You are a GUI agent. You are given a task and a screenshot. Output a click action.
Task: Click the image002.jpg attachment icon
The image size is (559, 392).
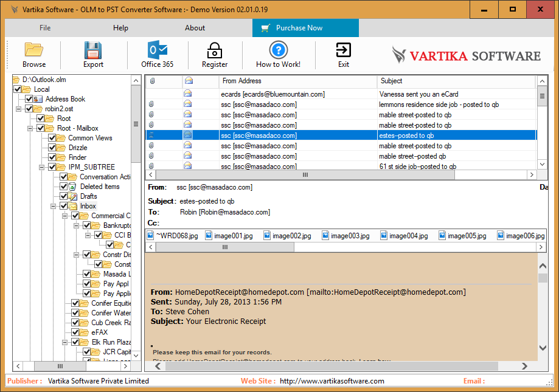tap(267, 235)
